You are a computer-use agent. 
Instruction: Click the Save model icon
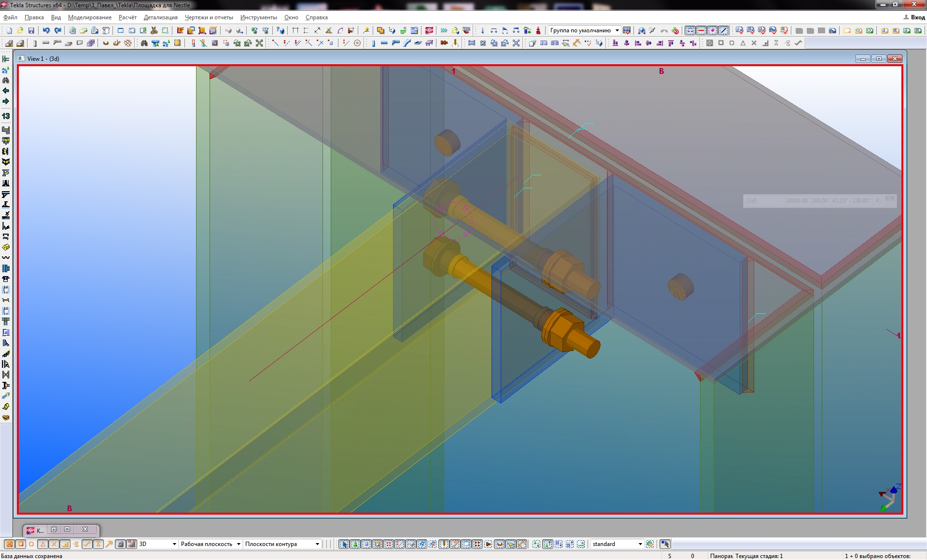31,30
